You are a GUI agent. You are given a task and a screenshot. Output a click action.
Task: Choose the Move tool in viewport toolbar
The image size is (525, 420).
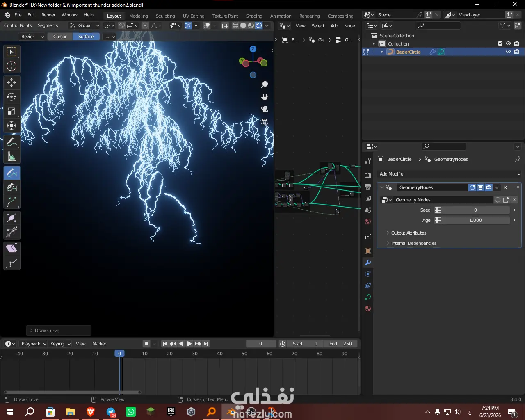point(11,82)
